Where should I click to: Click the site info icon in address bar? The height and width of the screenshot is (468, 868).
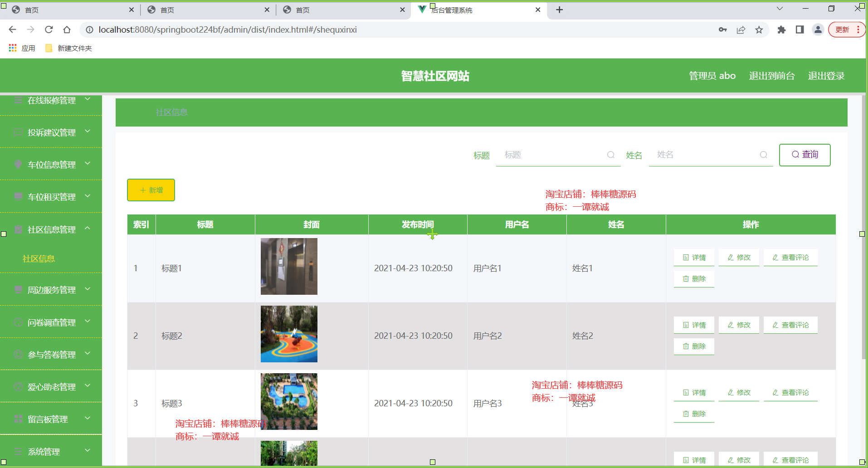click(x=90, y=29)
